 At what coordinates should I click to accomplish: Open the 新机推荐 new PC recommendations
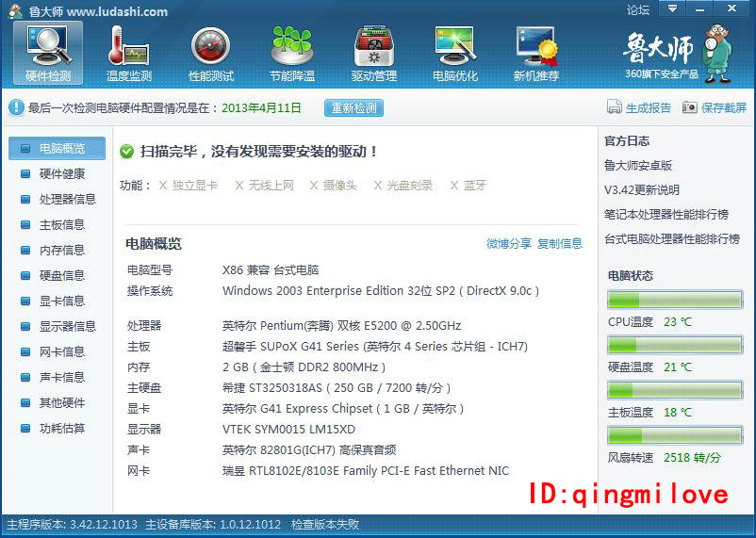[536, 53]
